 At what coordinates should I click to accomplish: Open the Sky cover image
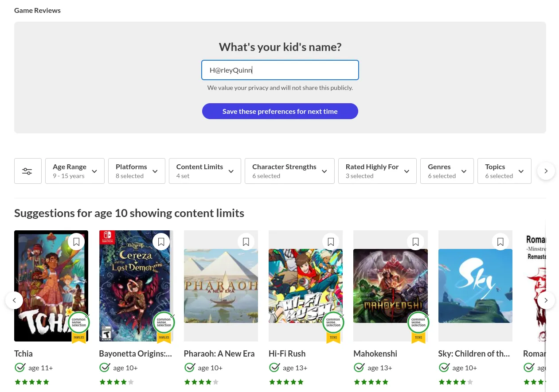[475, 286]
